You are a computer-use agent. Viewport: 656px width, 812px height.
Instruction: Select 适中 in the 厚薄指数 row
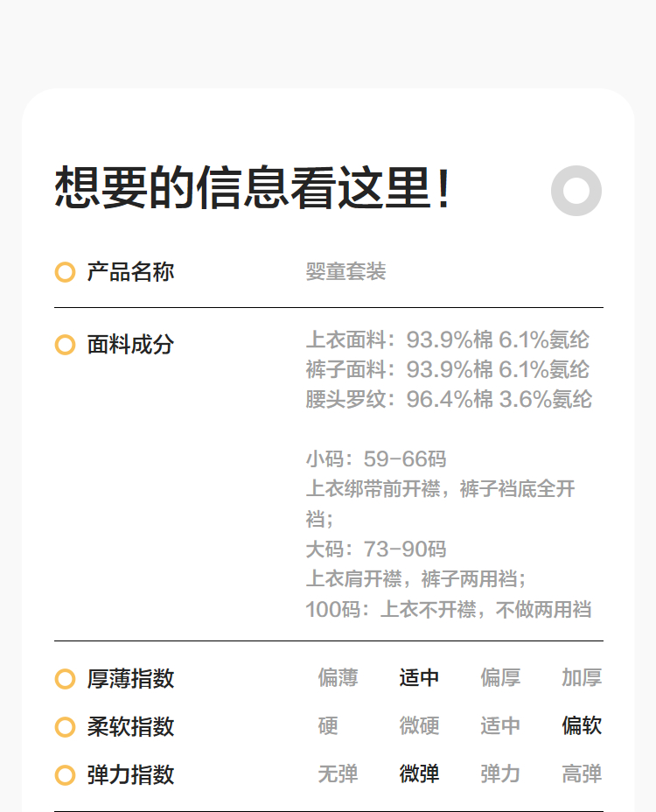419,678
